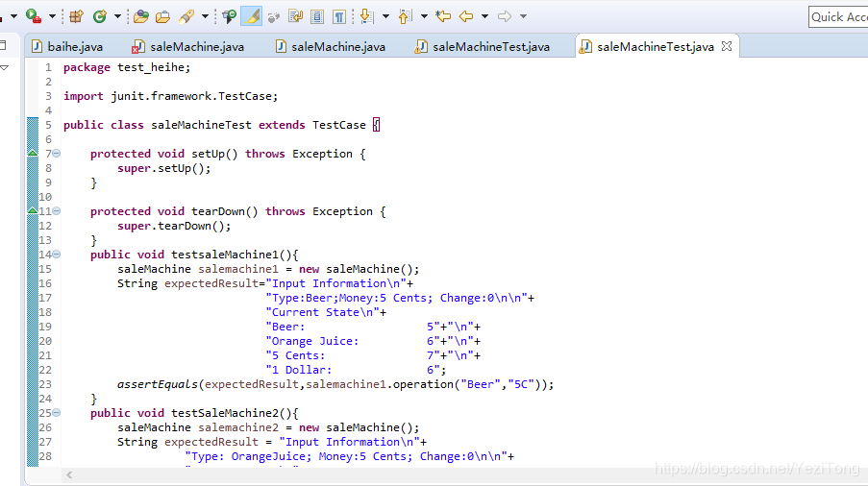Click the icon left of the highlighter
868x486 pixels.
[x=229, y=16]
